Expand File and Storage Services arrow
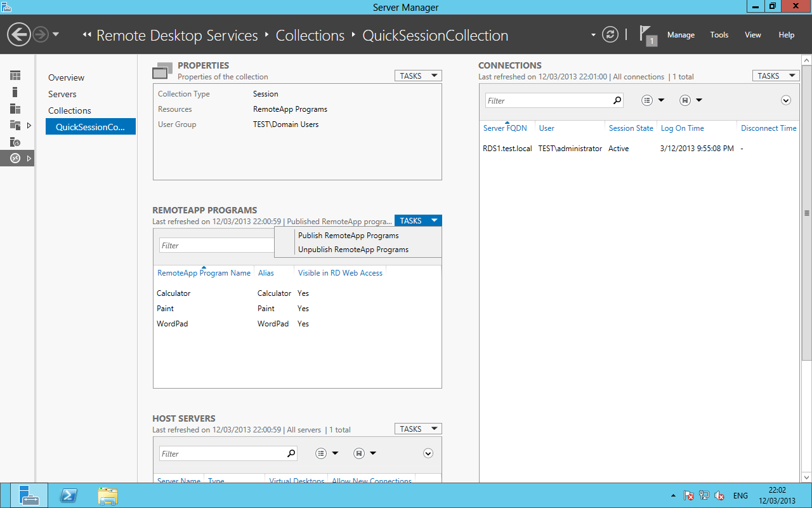The image size is (812, 508). [x=29, y=125]
